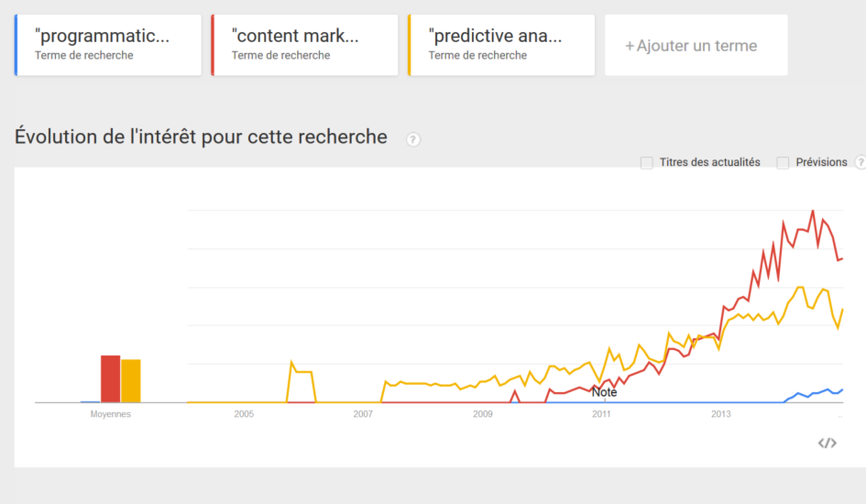This screenshot has height=504, width=866.
Task: Click the red average bar above Moyennes
Action: 111,378
